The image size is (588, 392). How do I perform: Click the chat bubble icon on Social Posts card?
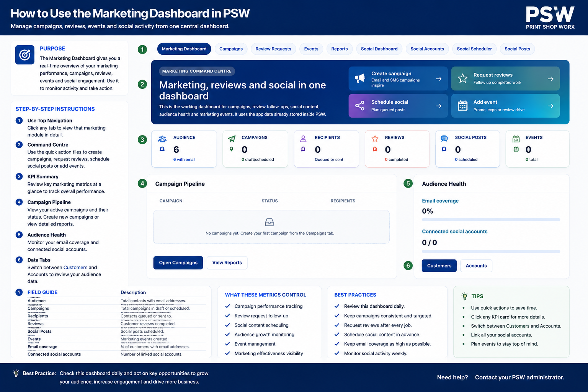tap(444, 139)
